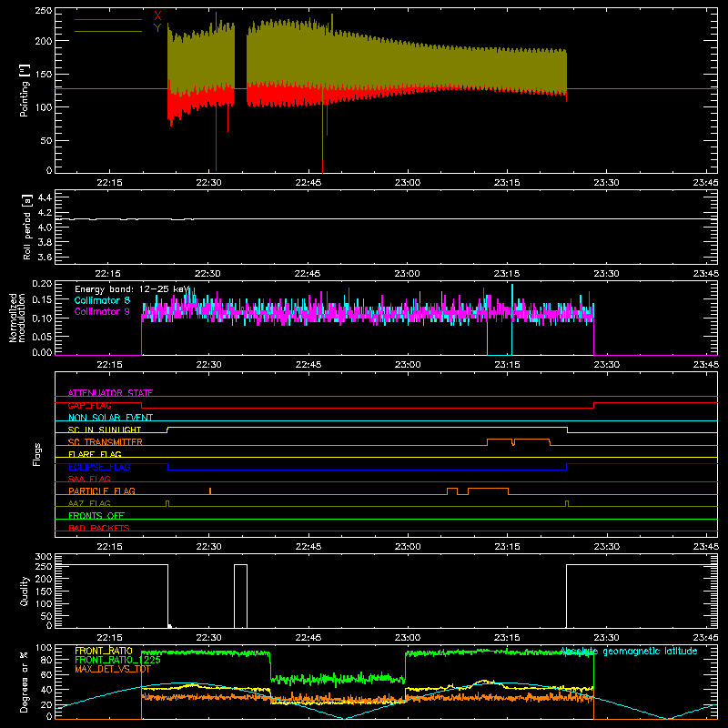Click the 23:00 tick under the Pointing plot
728x728 pixels.
coord(407,183)
